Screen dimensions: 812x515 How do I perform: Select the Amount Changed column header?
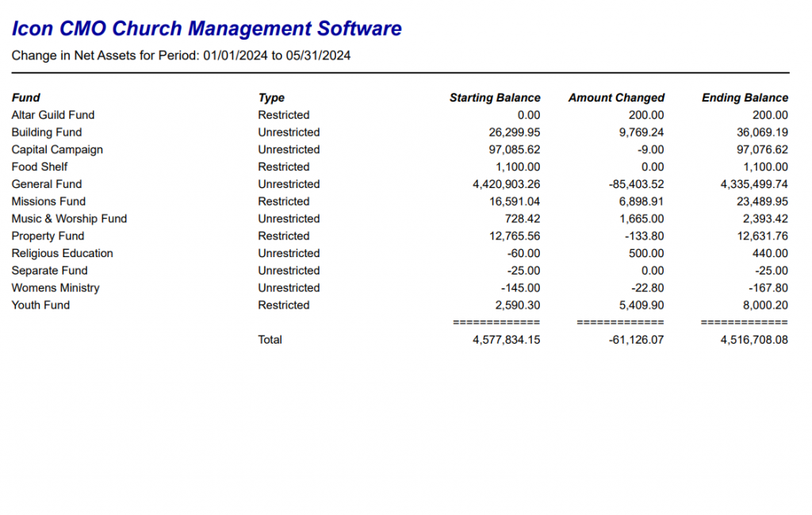tap(616, 98)
